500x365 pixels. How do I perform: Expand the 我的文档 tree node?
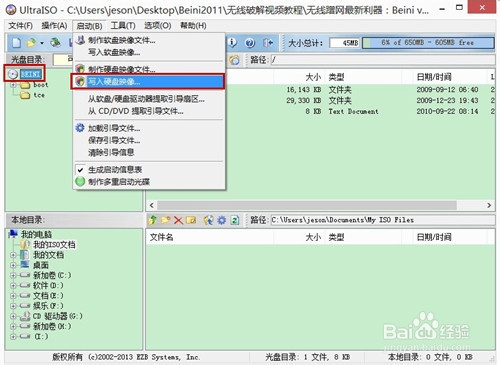pos(13,255)
